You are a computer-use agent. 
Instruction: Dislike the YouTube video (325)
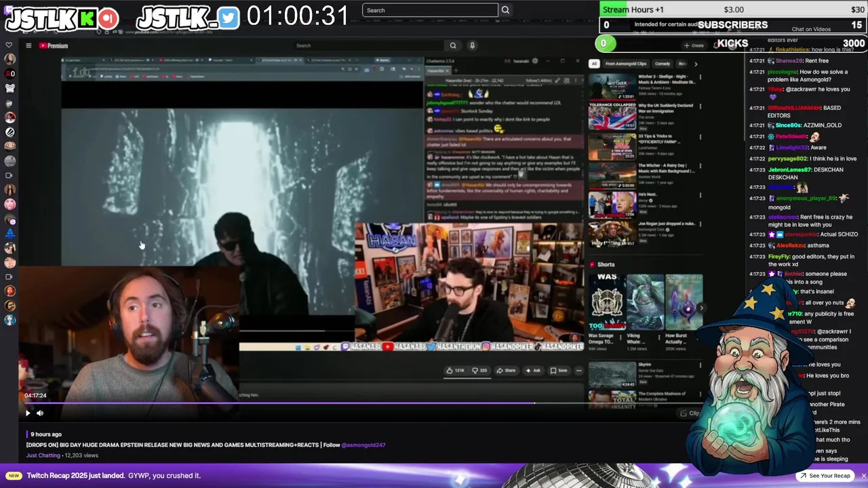pos(479,371)
